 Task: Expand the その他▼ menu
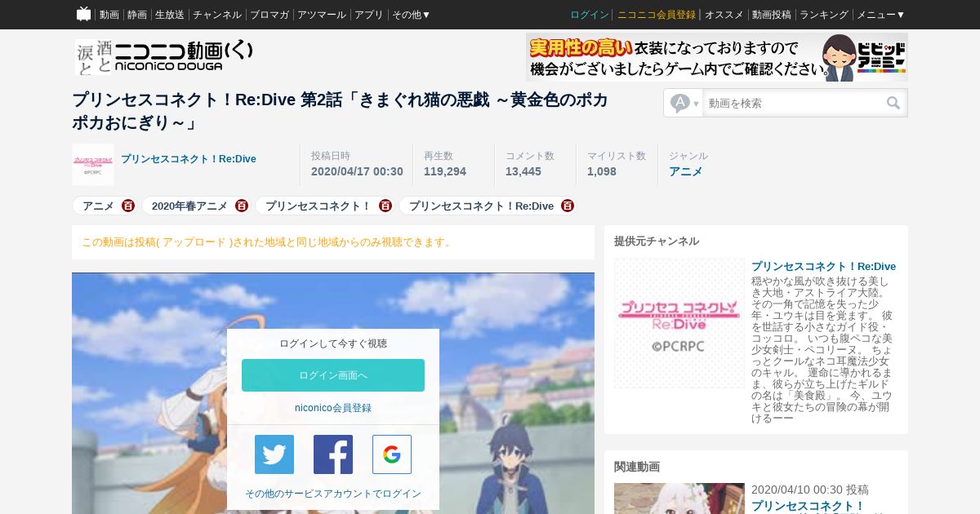click(x=411, y=15)
